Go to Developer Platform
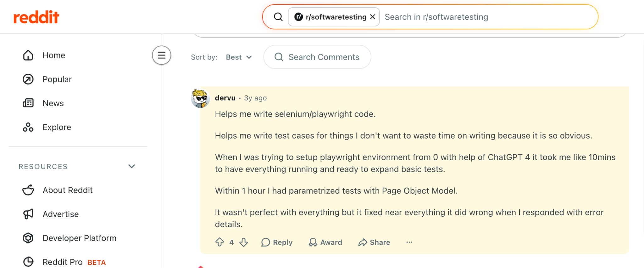 pyautogui.click(x=79, y=238)
